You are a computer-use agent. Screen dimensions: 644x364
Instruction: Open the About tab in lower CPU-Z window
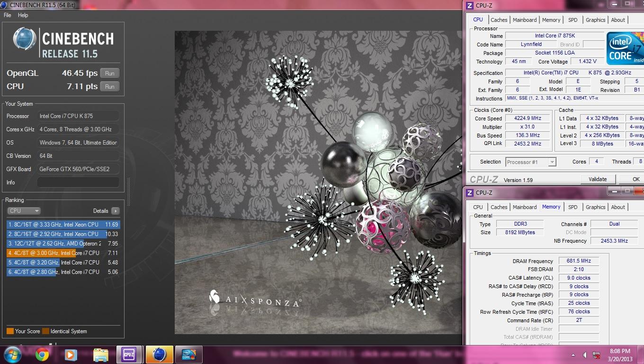tap(618, 207)
